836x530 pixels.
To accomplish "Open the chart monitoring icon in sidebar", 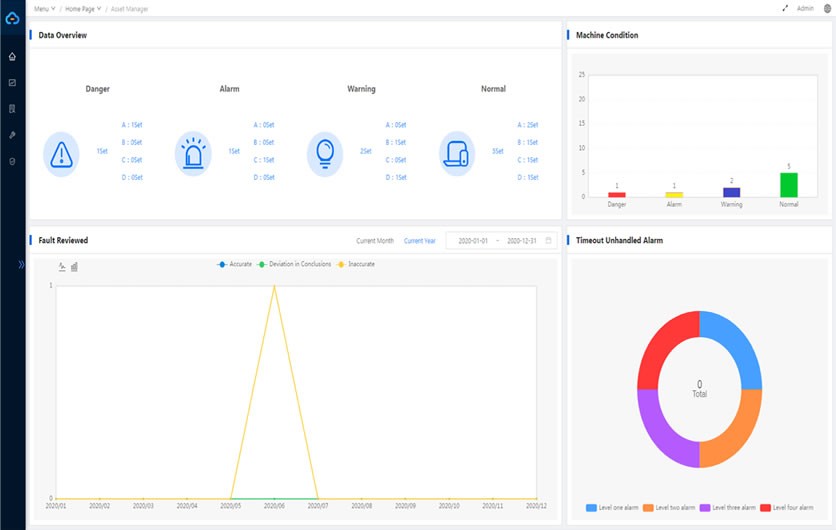I will point(12,82).
